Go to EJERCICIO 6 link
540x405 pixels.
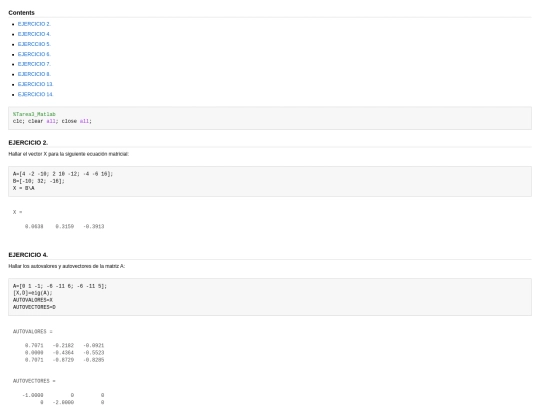34,54
